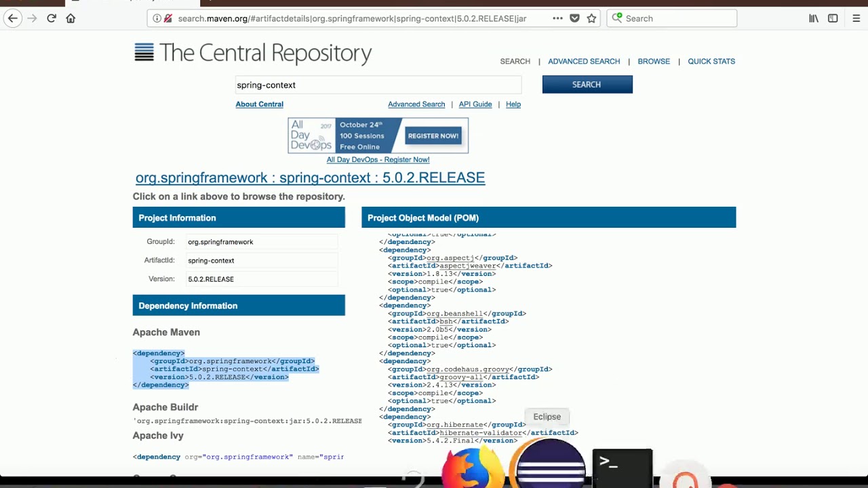Click the Buildr coordinate string
This screenshot has height=488, width=868.
point(248,421)
